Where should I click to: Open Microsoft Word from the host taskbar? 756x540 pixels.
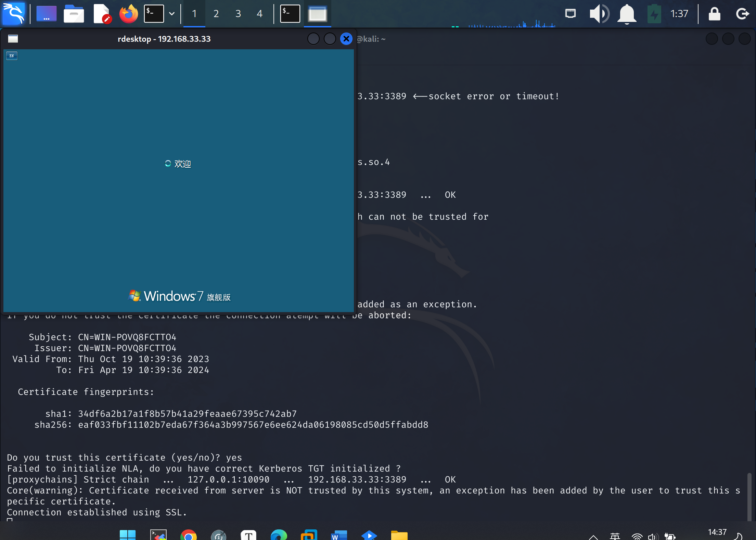[x=339, y=535]
